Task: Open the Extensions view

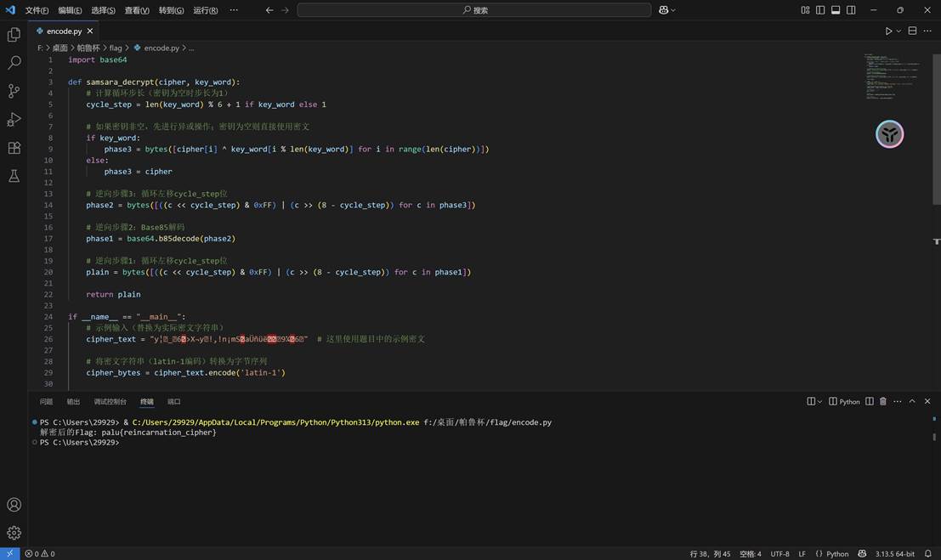Action: tap(13, 147)
